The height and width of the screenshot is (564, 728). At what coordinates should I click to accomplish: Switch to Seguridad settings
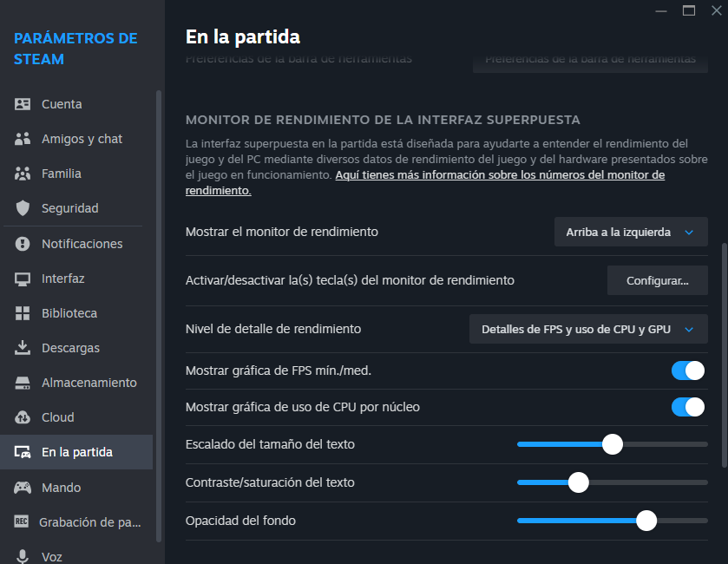[x=76, y=208]
